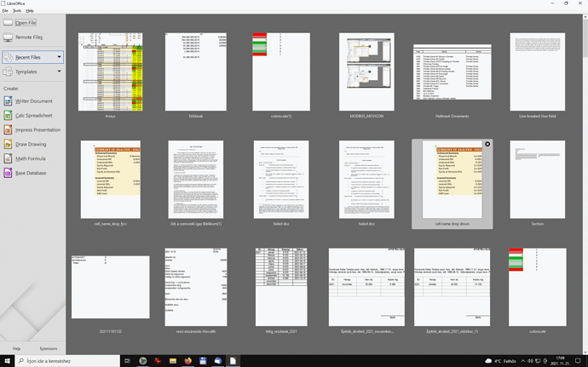Create a new Math Formula
Screen dimensions: 588x367
coord(25,158)
